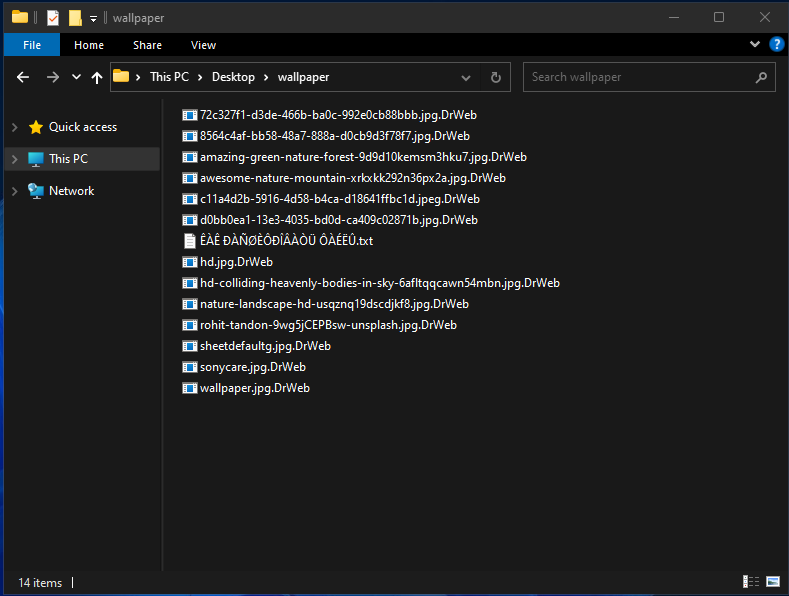Switch to the Home ribbon tab
Viewport: 789px width, 596px height.
point(89,45)
